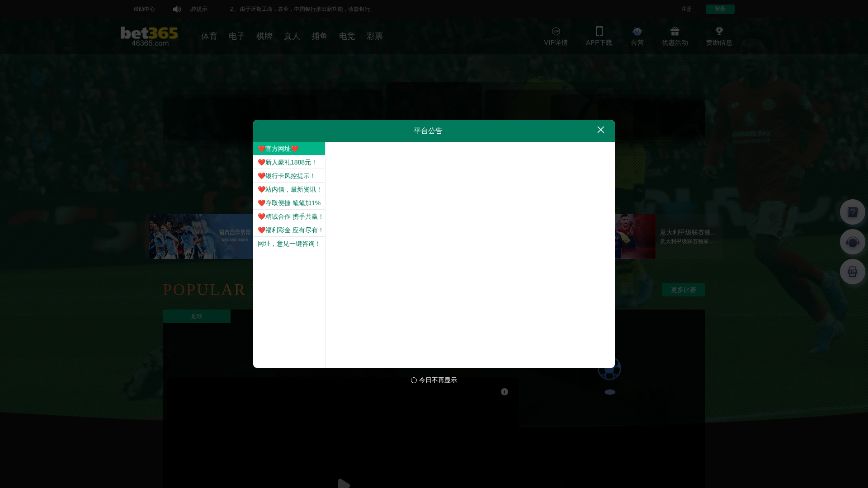Click the 合营 partnership icon
Image resolution: width=868 pixels, height=488 pixels.
coord(637,31)
